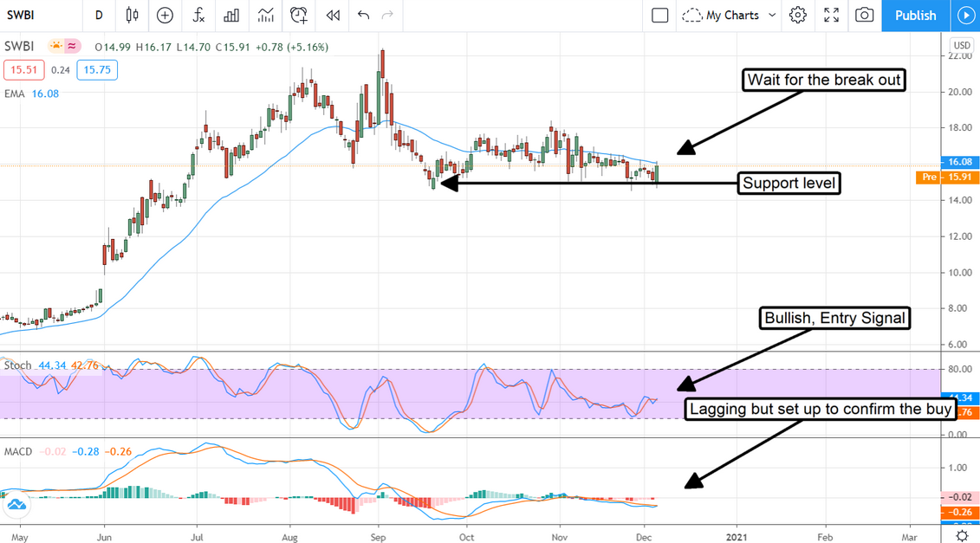Image resolution: width=980 pixels, height=543 pixels.
Task: Select the EMA indicator legend label
Action: click(x=15, y=94)
